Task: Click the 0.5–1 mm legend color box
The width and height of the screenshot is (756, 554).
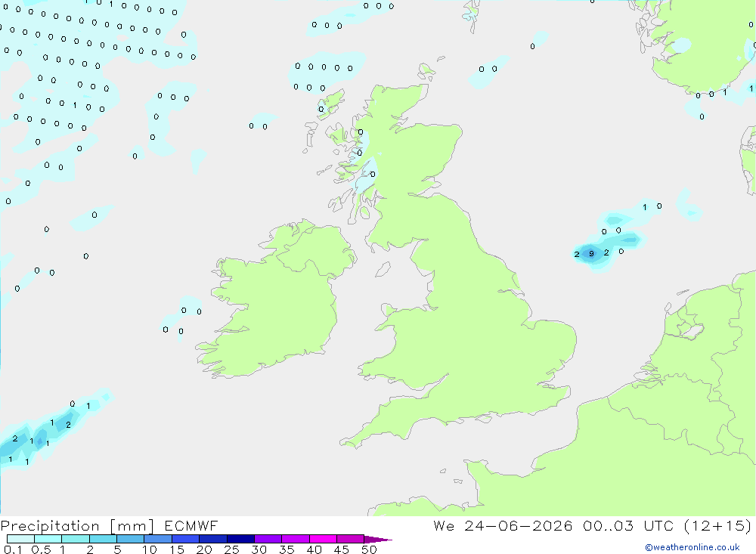Action: [x=48, y=539]
